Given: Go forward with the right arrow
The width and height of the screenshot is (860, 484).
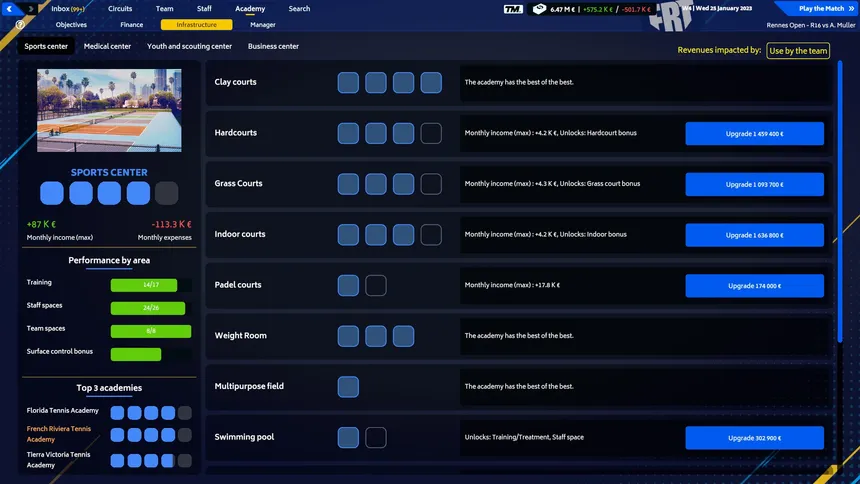Looking at the screenshot, I should (x=31, y=8).
